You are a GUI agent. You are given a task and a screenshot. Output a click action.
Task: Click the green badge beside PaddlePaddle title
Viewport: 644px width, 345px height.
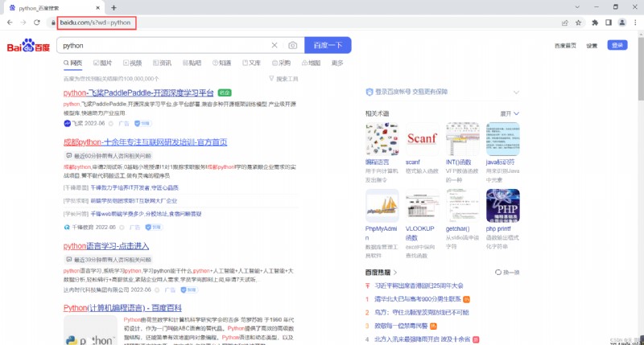tap(225, 92)
